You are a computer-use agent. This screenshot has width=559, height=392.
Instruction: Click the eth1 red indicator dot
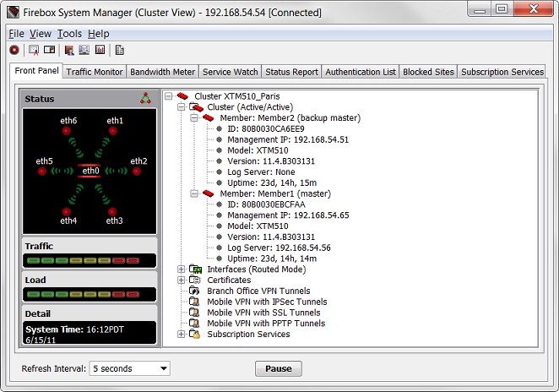113,131
